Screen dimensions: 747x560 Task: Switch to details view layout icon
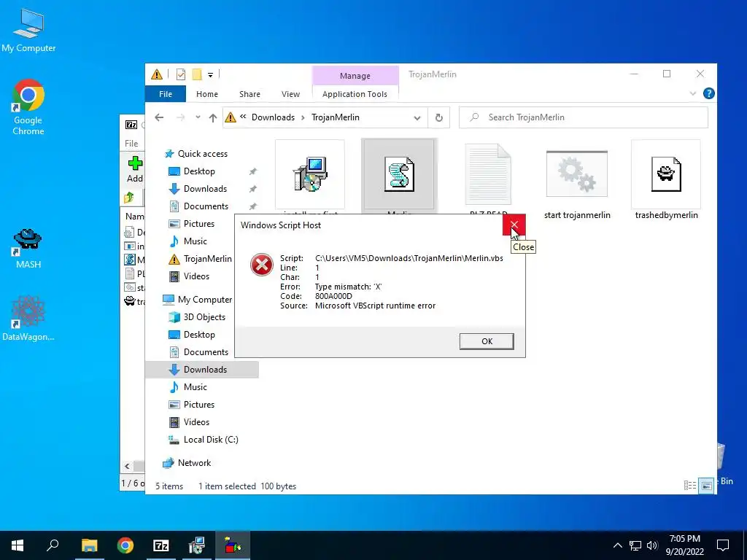[690, 485]
